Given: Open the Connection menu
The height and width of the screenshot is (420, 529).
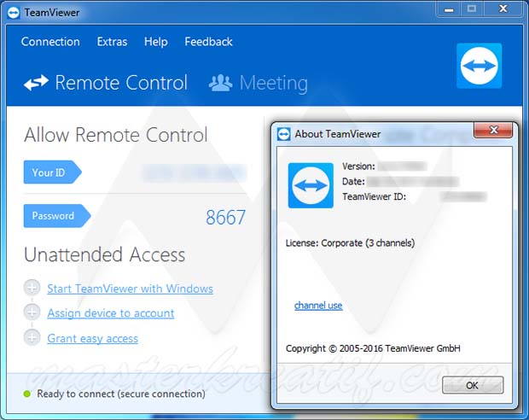Looking at the screenshot, I should (50, 42).
